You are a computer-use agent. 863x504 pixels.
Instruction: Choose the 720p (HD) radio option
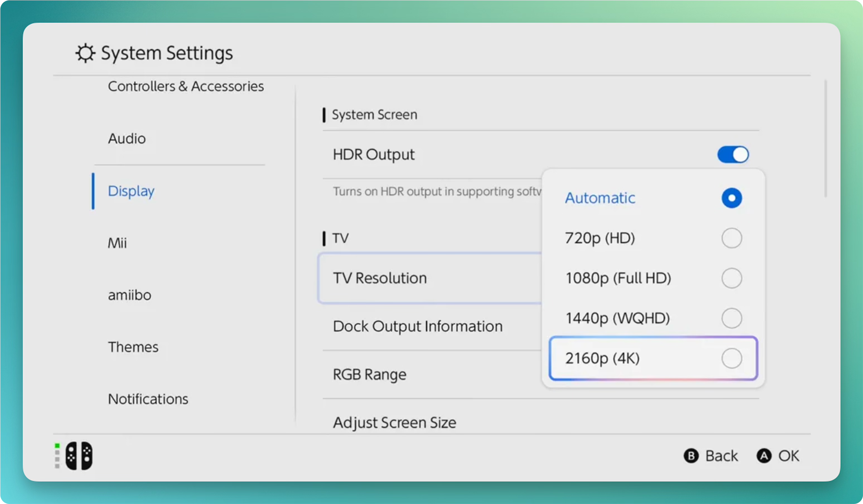tap(731, 238)
